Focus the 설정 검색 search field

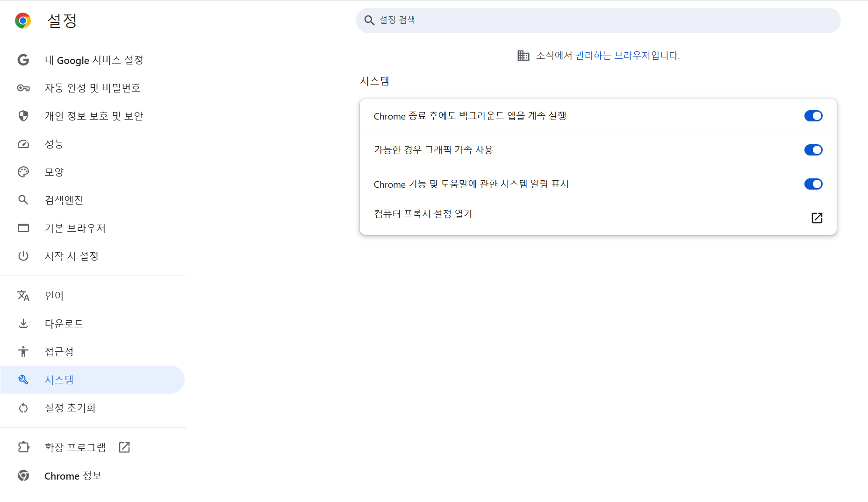pyautogui.click(x=598, y=20)
